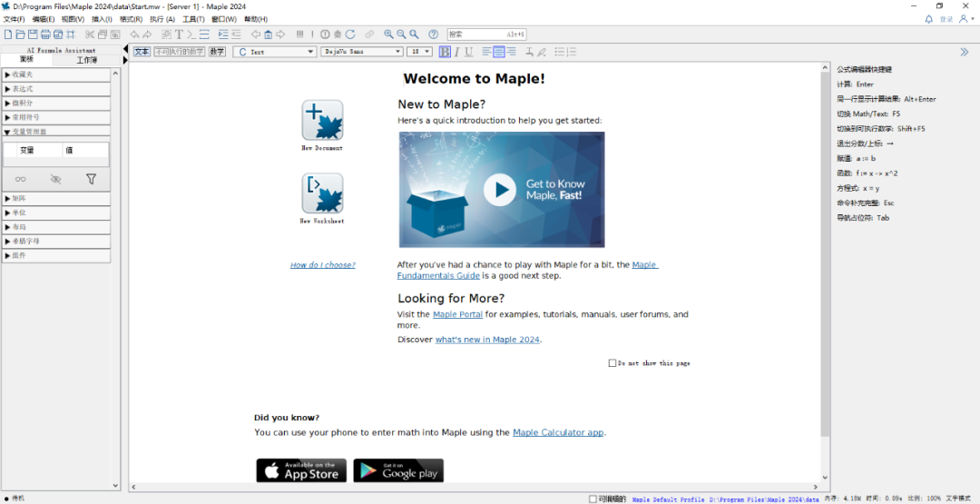Click the zoom in magnifier icon

[x=388, y=35]
